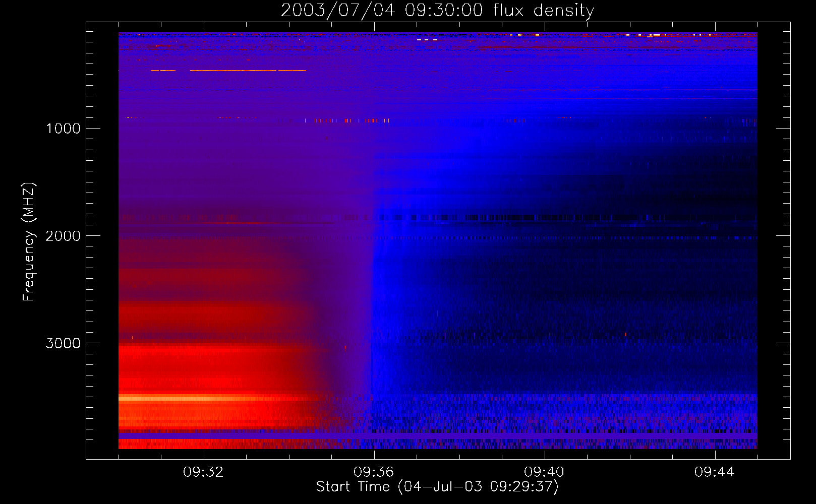Viewport: 816px width, 504px height.
Task: Click the 09:40 time axis label
Action: pos(544,472)
